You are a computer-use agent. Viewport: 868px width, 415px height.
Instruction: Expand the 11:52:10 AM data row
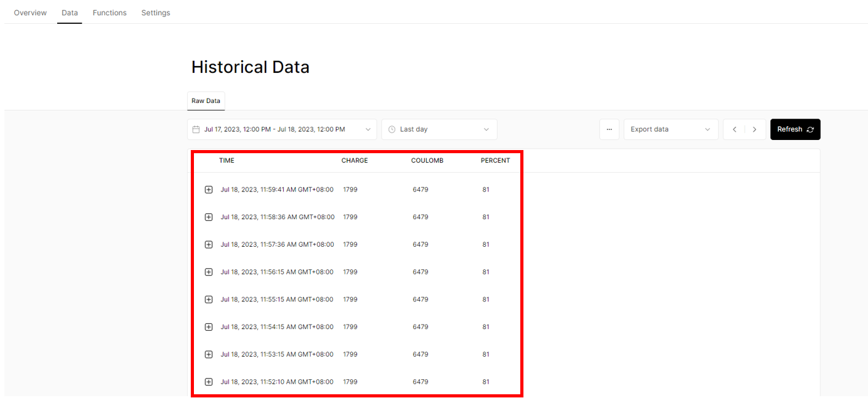pyautogui.click(x=209, y=382)
